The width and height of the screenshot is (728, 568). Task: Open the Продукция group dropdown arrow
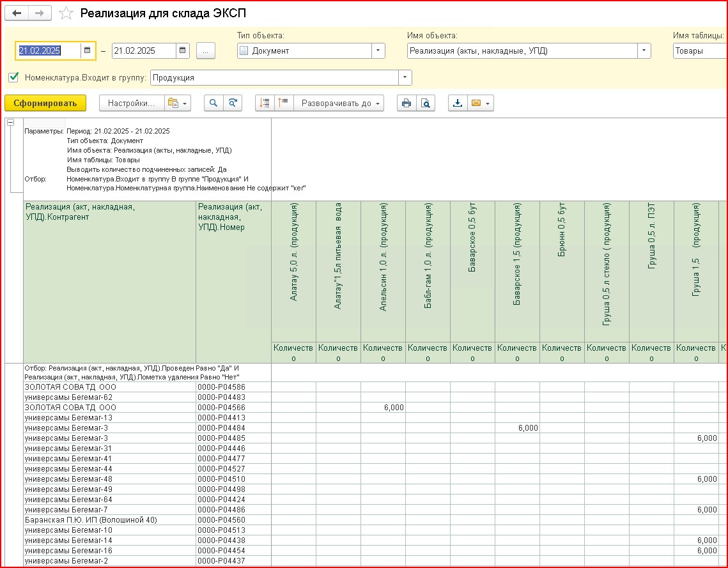point(405,77)
